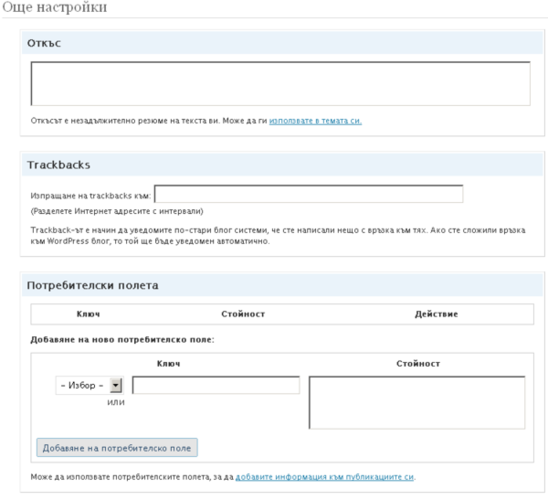Click "Добавяне на потребителско поле" button
Viewport: 548px width, 500px height.
[117, 448]
